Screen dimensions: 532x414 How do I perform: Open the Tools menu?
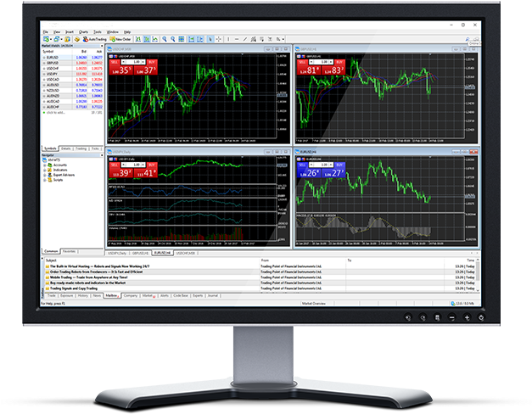click(x=98, y=31)
